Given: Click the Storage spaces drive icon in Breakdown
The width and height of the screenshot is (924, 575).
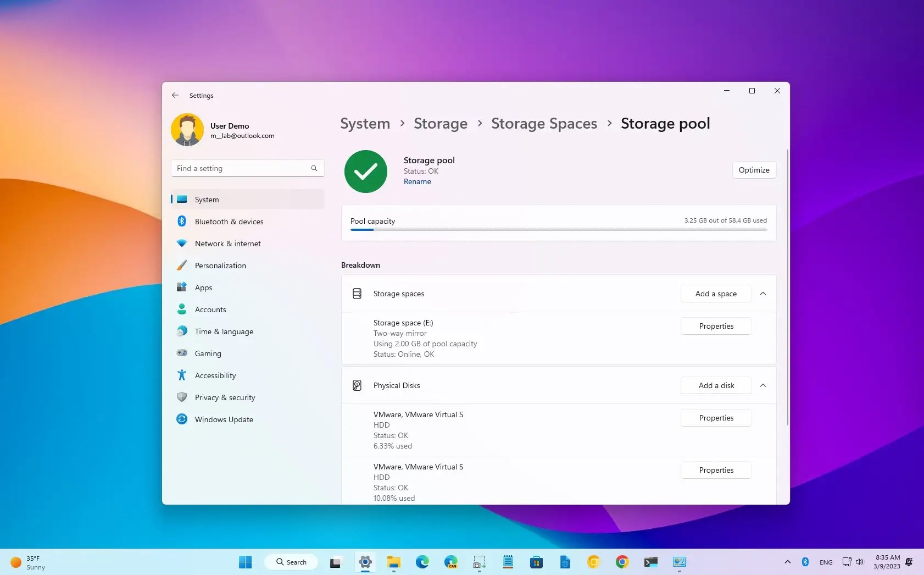Looking at the screenshot, I should 357,293.
